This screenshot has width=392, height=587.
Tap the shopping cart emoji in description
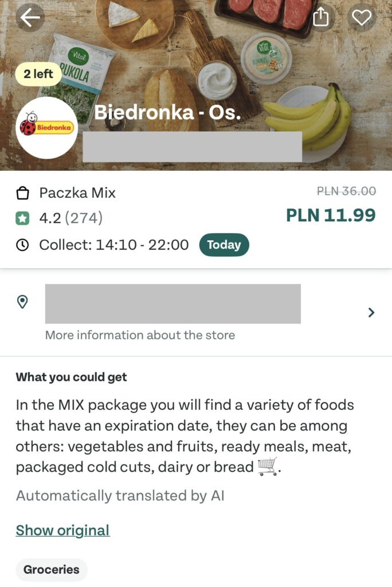[267, 467]
